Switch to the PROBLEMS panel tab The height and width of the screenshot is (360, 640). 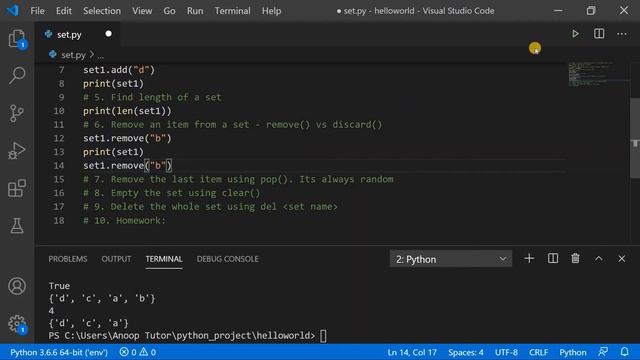(x=68, y=259)
